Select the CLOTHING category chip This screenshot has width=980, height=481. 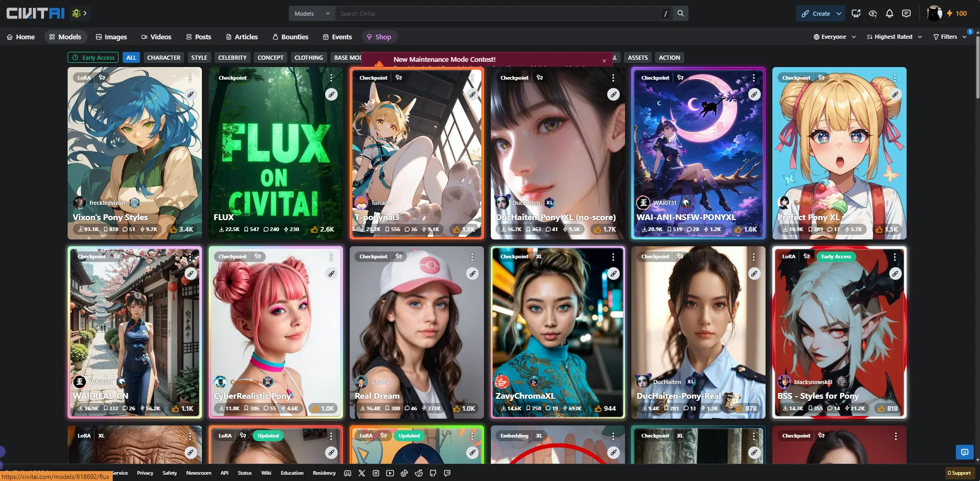point(309,58)
